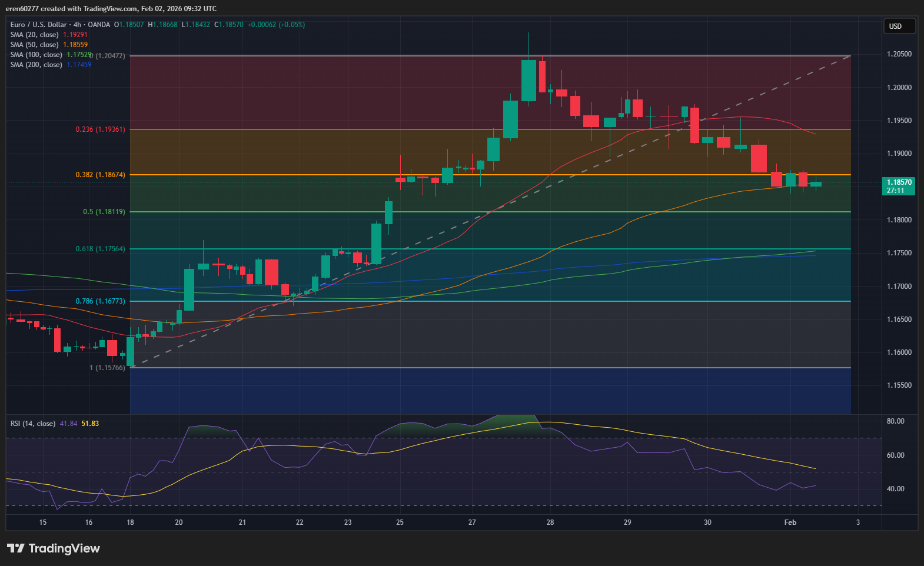Click the 1.20000 price axis label
The image size is (924, 566).
point(899,88)
